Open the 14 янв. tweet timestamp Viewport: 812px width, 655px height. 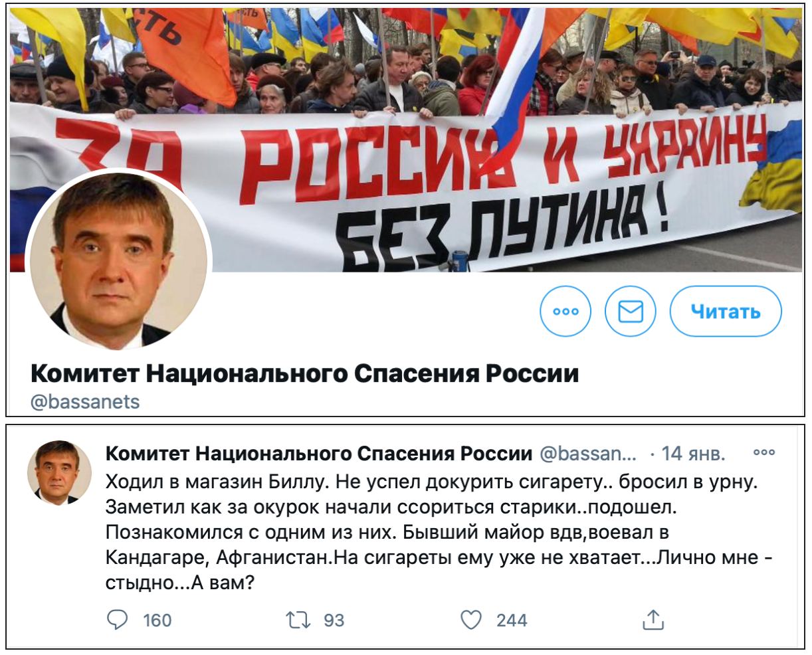pyautogui.click(x=693, y=453)
